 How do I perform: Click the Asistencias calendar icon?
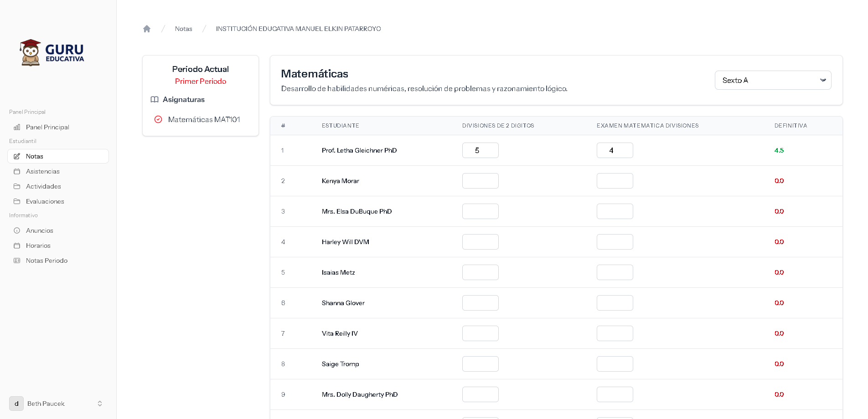tap(17, 171)
